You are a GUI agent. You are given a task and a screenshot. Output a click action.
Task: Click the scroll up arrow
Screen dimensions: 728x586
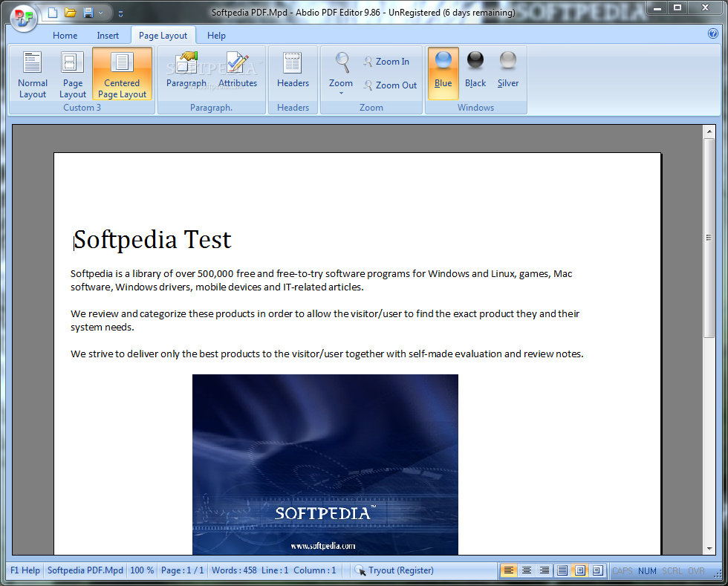coord(709,131)
